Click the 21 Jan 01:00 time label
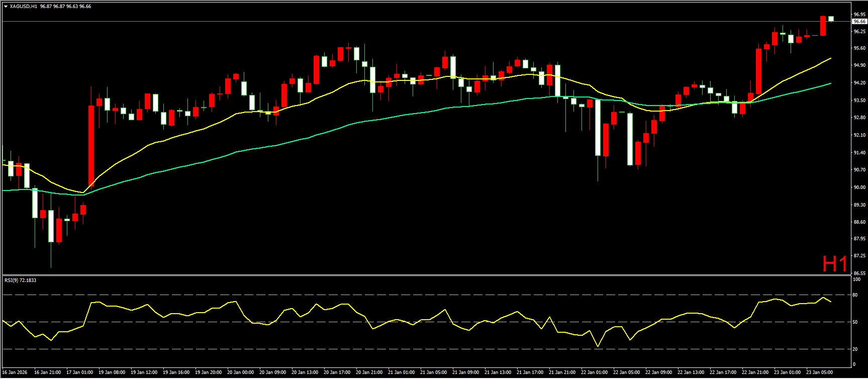The height and width of the screenshot is (379, 868). pyautogui.click(x=401, y=372)
